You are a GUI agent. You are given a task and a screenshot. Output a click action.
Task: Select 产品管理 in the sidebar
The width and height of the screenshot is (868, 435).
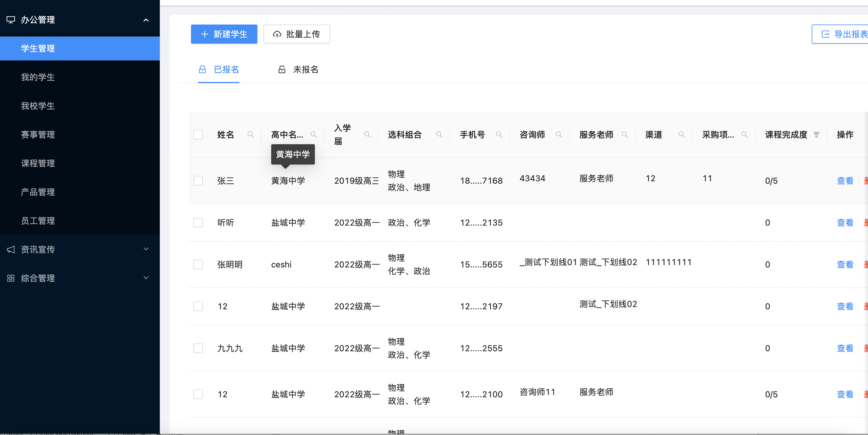pyautogui.click(x=80, y=192)
